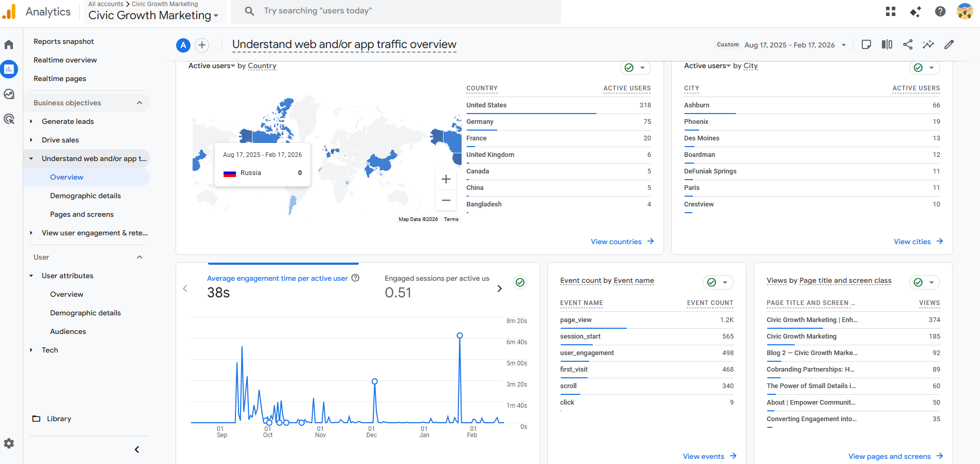
Task: Open Active users metric dropdown by City
Action: pyautogui.click(x=707, y=66)
